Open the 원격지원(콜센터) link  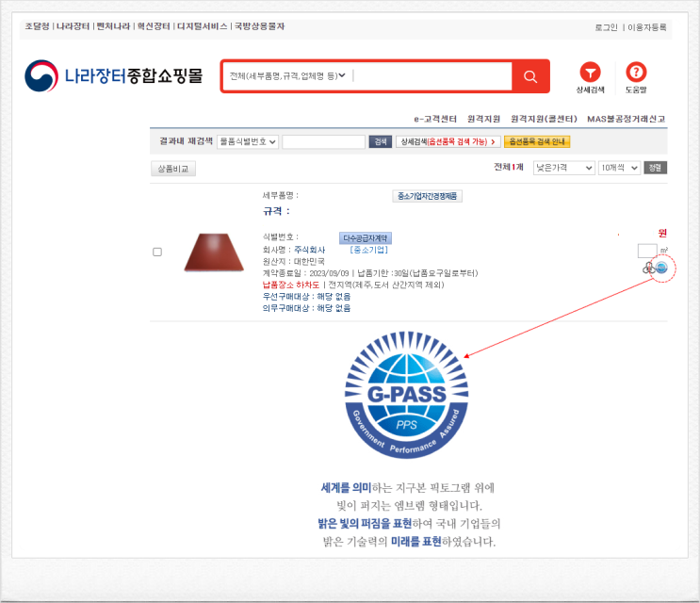544,119
